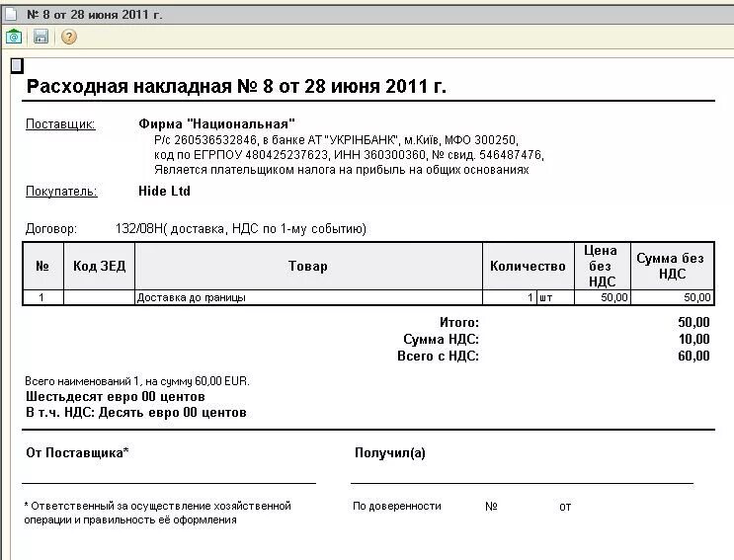This screenshot has height=560, width=734.
Task: Click the line 'Является плательщиком налога на прибыль'
Action: tap(341, 169)
